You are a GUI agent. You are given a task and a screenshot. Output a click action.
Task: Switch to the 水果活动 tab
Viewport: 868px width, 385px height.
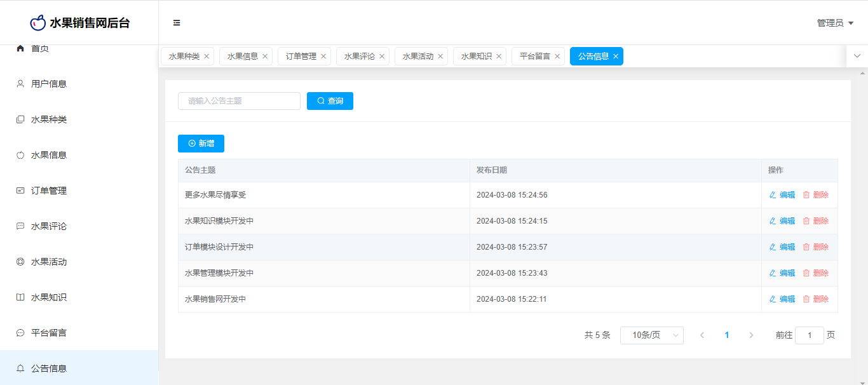pos(417,57)
